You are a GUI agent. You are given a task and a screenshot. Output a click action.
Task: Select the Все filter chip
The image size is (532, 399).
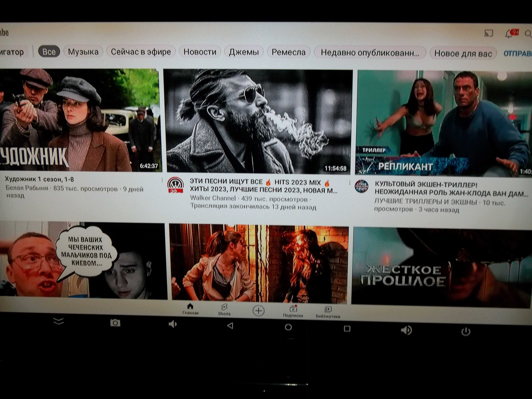coord(49,51)
